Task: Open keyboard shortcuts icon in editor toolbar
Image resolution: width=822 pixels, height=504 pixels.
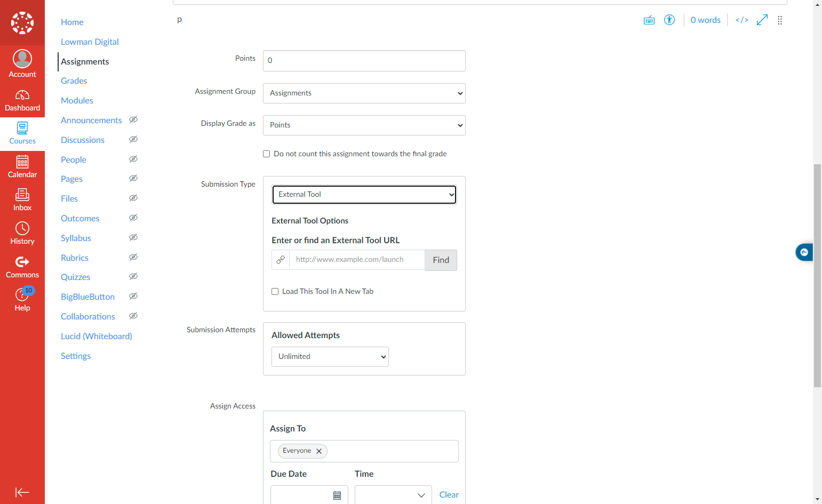Action: tap(649, 20)
